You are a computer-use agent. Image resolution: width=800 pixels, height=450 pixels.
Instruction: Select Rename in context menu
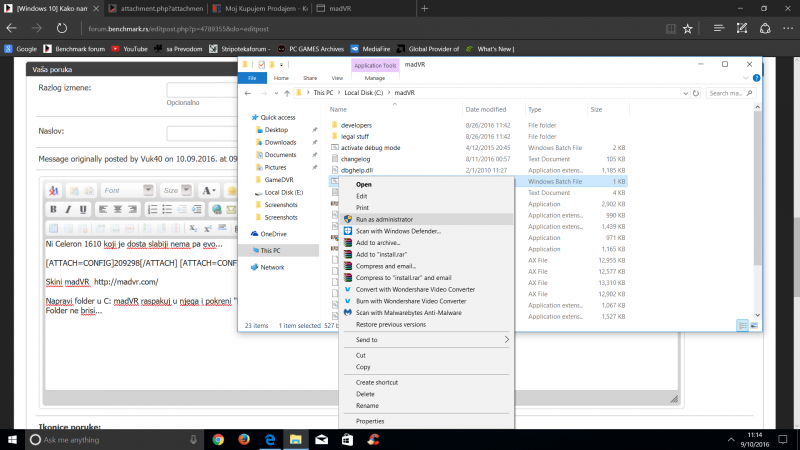pyautogui.click(x=426, y=406)
